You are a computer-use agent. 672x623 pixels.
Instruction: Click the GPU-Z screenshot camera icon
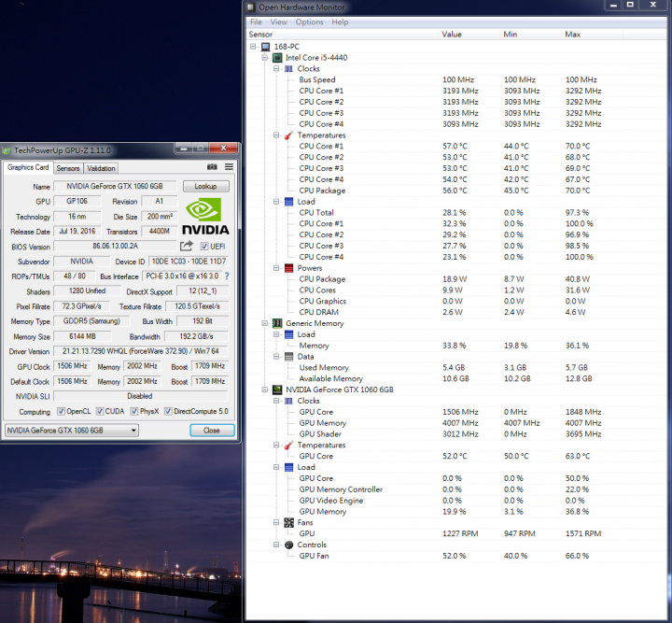point(212,167)
